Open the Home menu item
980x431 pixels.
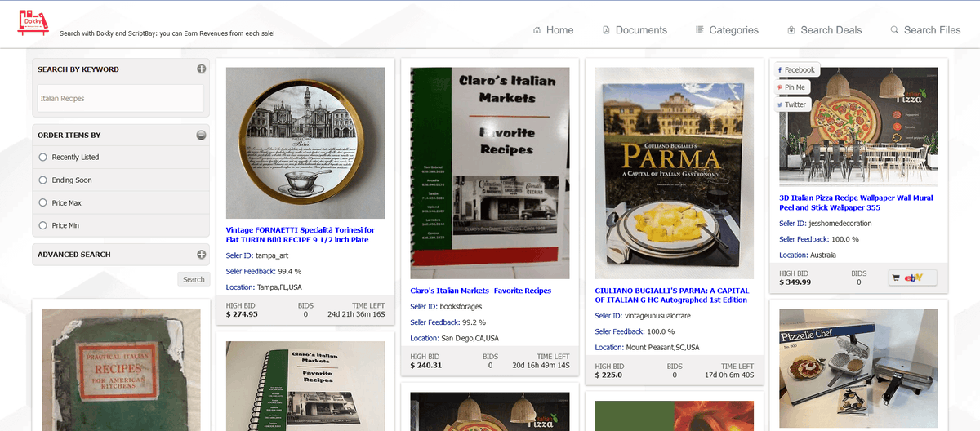(553, 30)
